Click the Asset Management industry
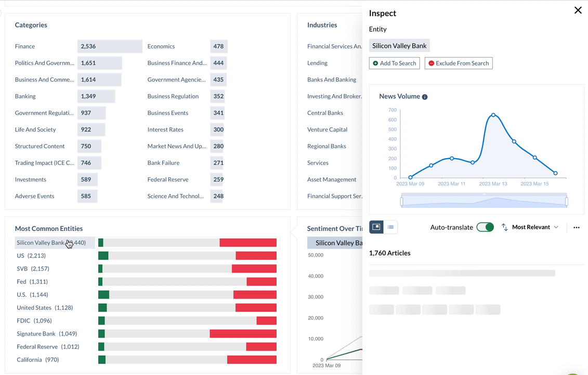The width and height of the screenshot is (588, 375). coord(332,179)
